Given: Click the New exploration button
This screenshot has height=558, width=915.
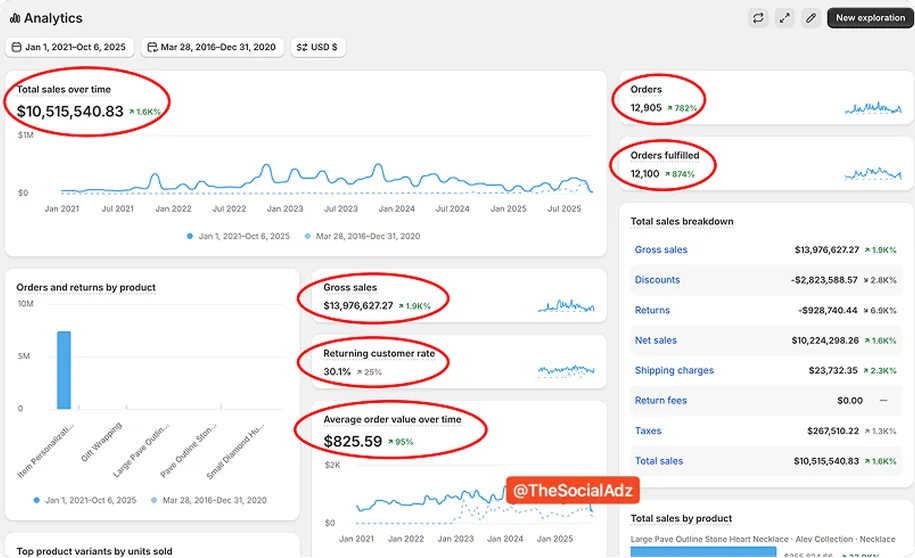Looking at the screenshot, I should coord(870,18).
